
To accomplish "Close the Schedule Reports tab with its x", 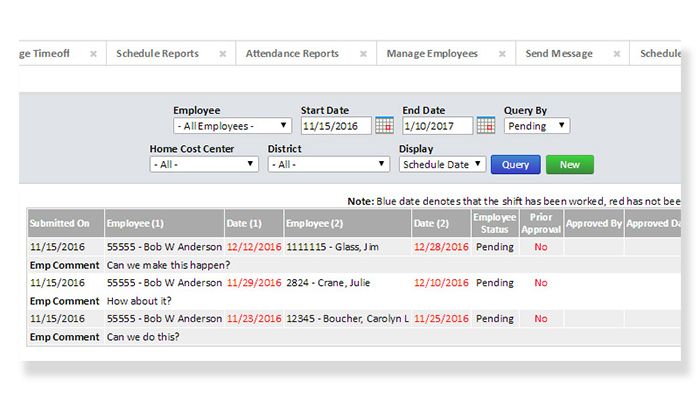I will point(223,54).
